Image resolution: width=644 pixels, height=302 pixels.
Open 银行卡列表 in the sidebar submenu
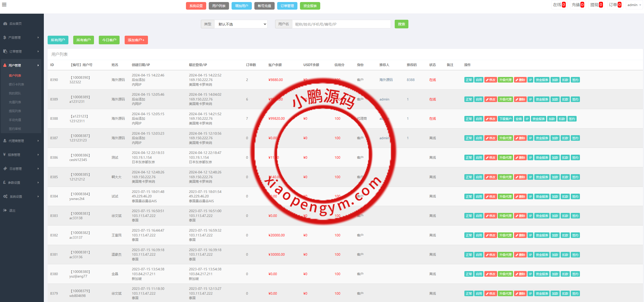pyautogui.click(x=16, y=85)
